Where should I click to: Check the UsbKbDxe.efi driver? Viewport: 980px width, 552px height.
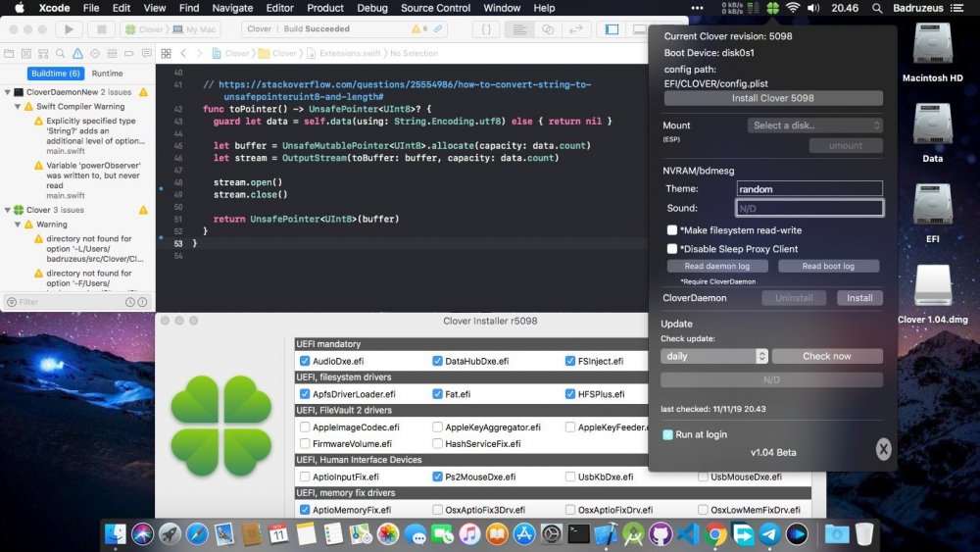[570, 477]
